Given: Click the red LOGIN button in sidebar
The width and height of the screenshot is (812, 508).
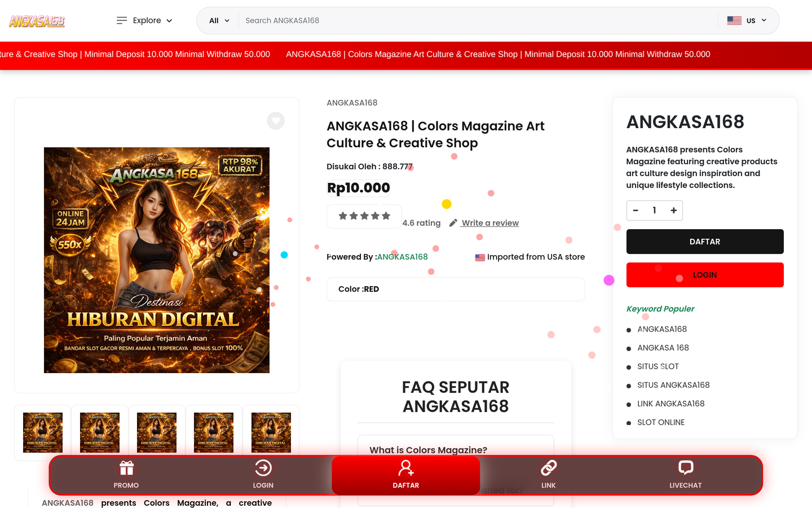Looking at the screenshot, I should (705, 275).
